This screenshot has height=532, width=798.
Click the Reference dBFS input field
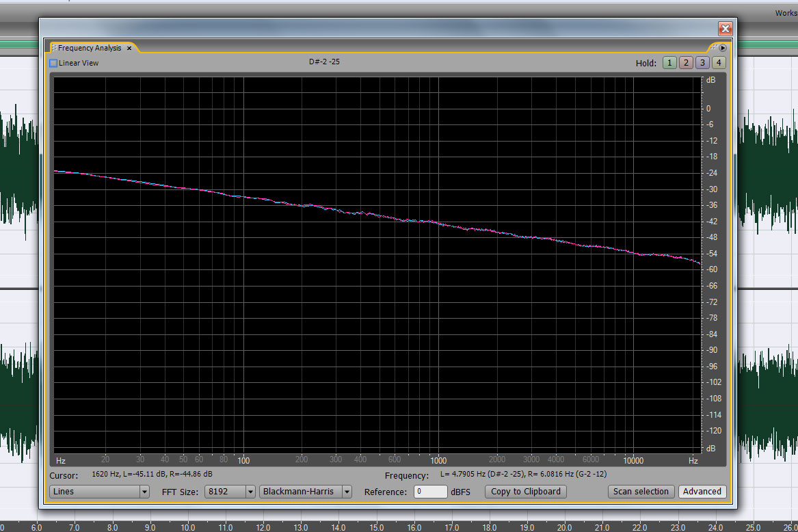point(430,492)
